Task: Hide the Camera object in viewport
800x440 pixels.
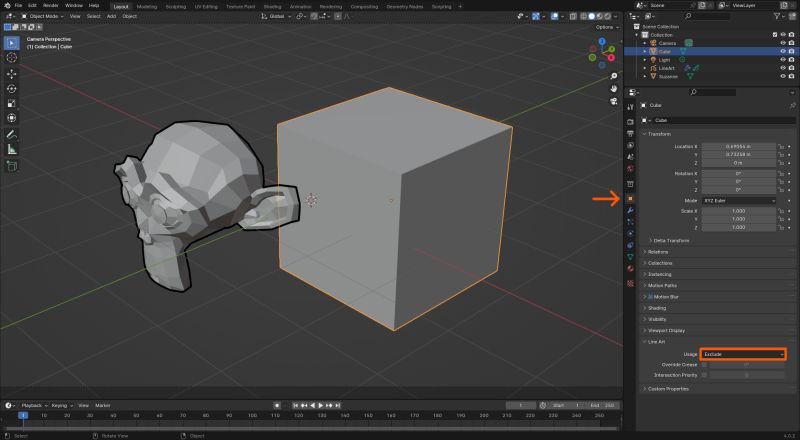Action: click(x=783, y=43)
